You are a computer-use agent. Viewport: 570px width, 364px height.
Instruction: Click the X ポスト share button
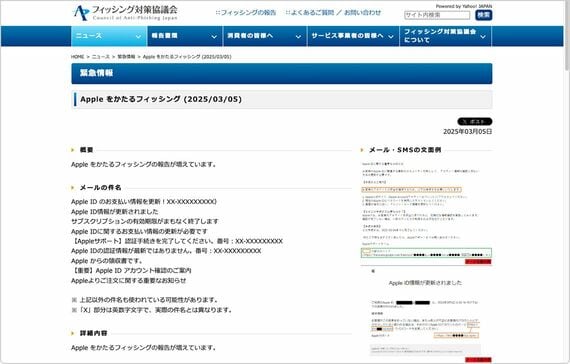tap(474, 121)
